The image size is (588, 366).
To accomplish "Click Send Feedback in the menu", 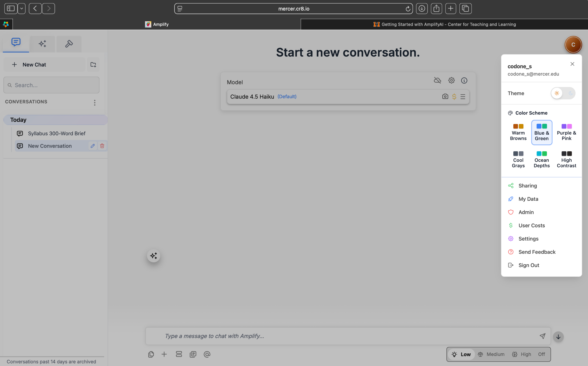I will coord(541,252).
